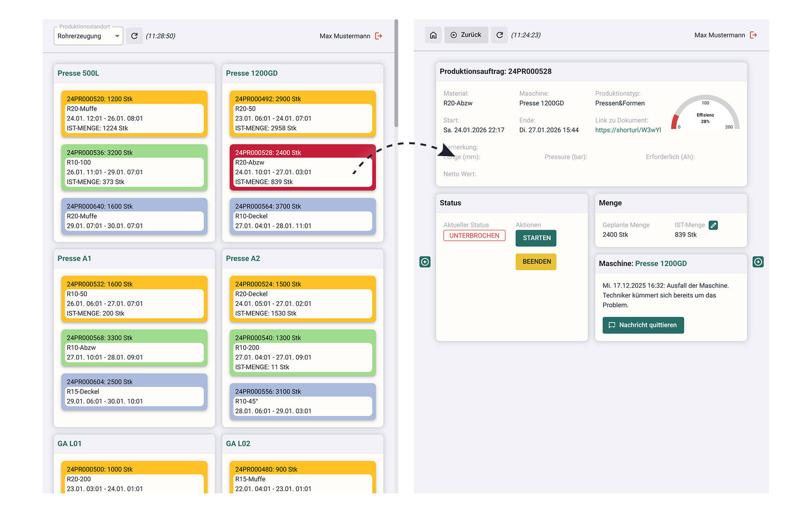Open the Presse 1200GD machine link
812x513 pixels.
click(x=661, y=264)
